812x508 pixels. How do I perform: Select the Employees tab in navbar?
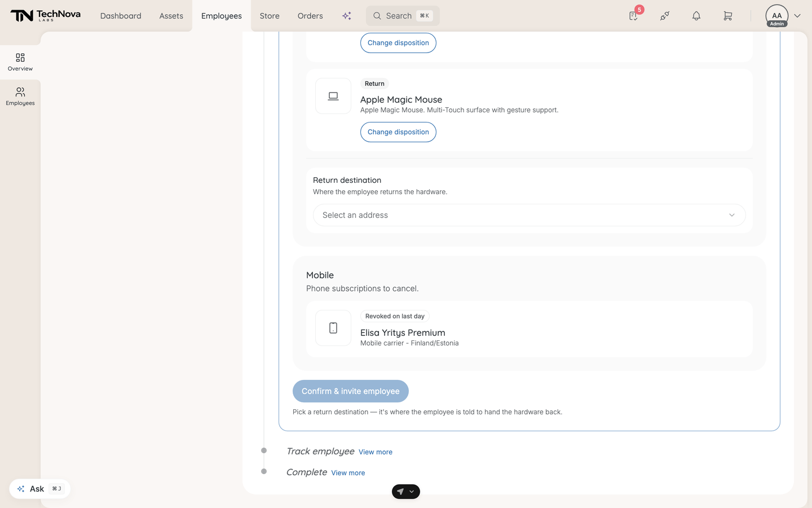(222, 16)
